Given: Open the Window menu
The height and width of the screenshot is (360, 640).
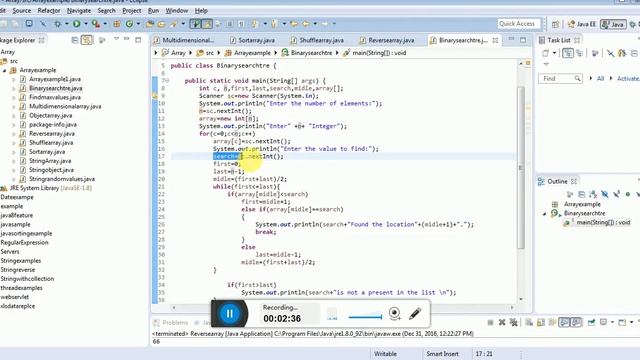Looking at the screenshot, I should click(x=177, y=11).
